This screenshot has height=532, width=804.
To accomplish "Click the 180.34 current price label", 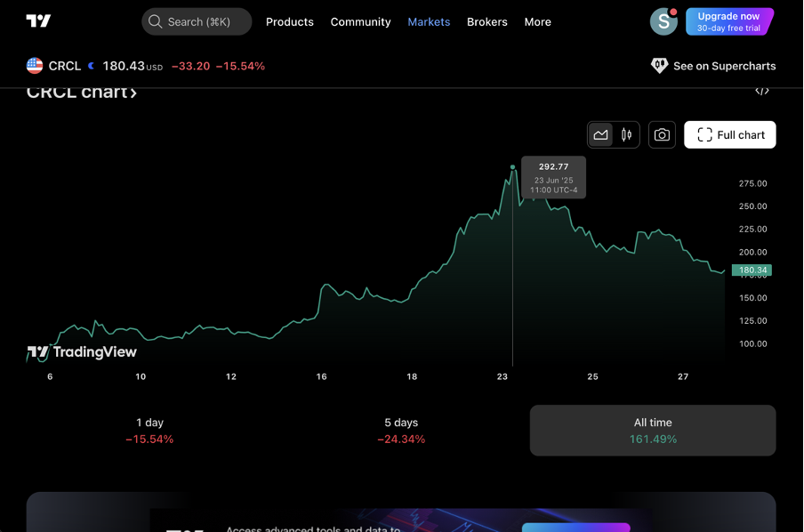I will click(752, 270).
